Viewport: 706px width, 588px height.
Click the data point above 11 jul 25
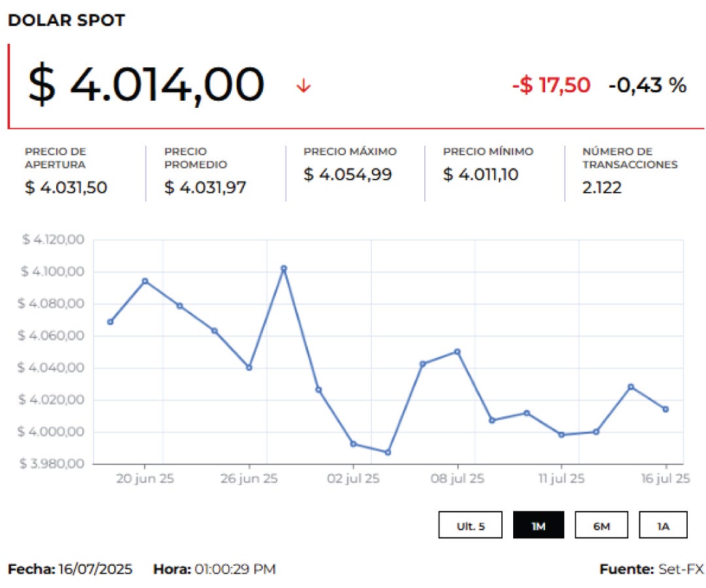click(x=562, y=434)
